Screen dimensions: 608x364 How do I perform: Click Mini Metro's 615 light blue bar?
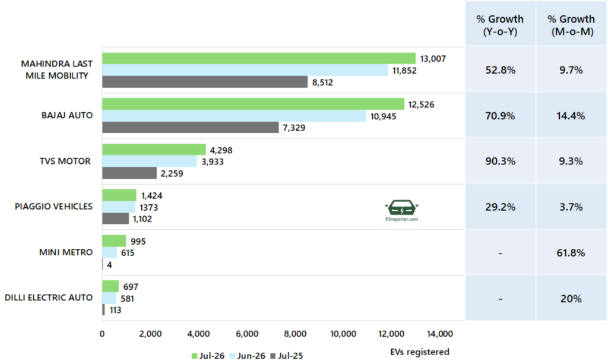[x=110, y=252]
